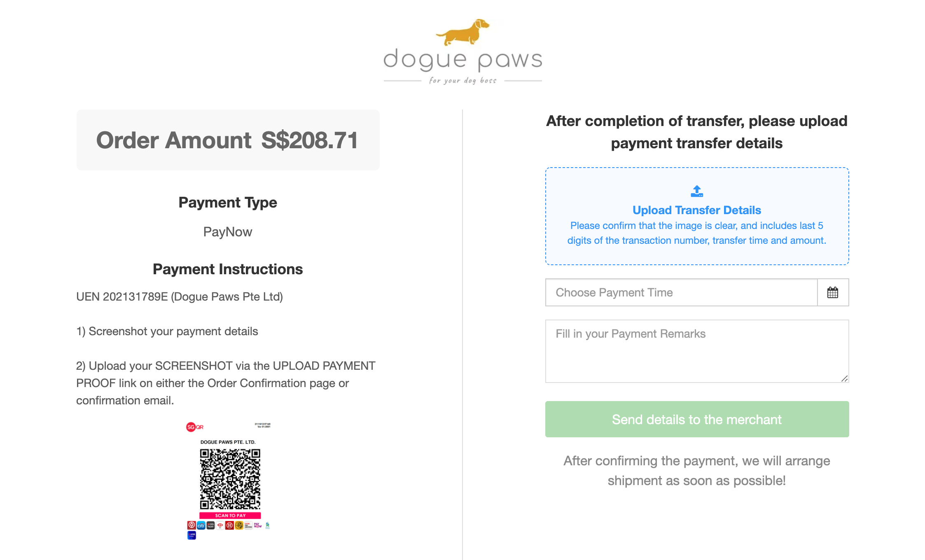This screenshot has height=560, width=925.
Task: Click the Standard Chartered logo icon
Action: [x=268, y=525]
